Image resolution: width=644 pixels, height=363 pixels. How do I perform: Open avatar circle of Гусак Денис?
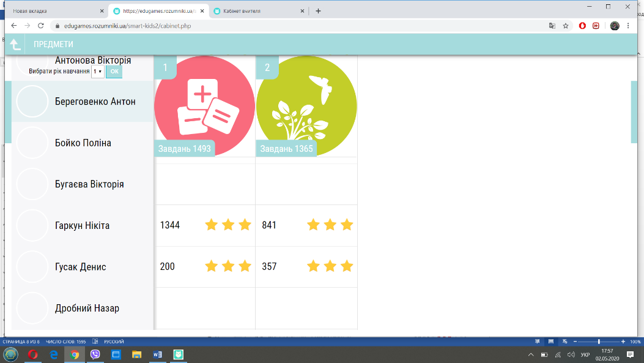(32, 267)
